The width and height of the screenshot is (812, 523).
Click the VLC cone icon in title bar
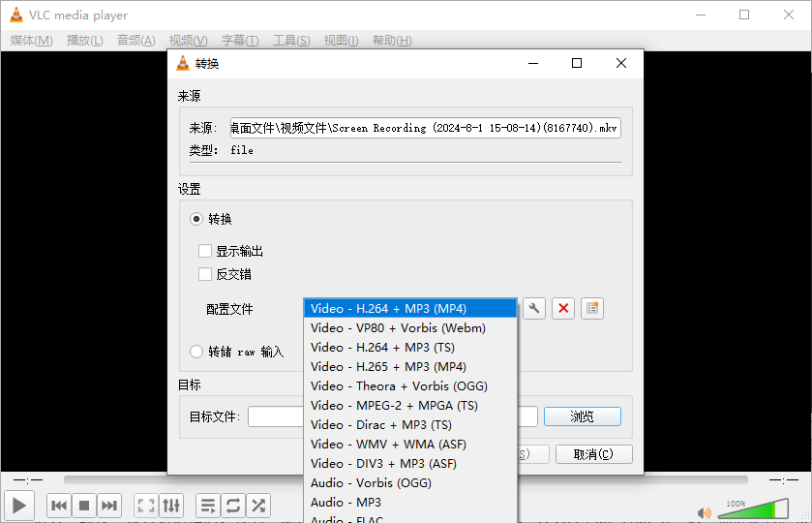(16, 15)
